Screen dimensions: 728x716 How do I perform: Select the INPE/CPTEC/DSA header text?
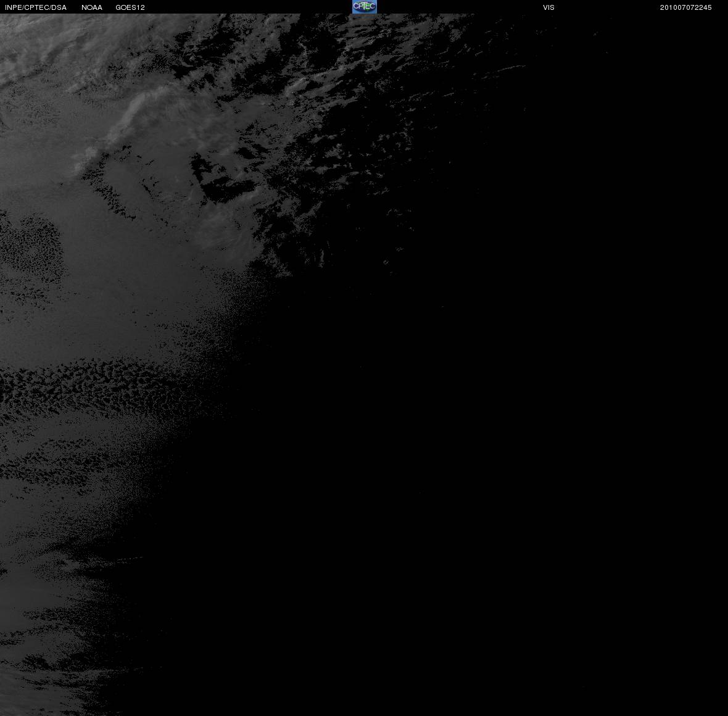36,7
